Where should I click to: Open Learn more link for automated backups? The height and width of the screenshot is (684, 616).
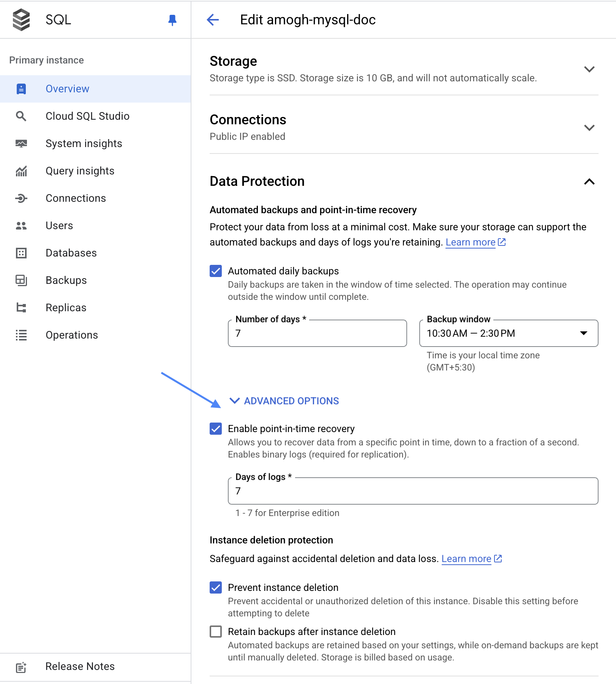point(470,242)
